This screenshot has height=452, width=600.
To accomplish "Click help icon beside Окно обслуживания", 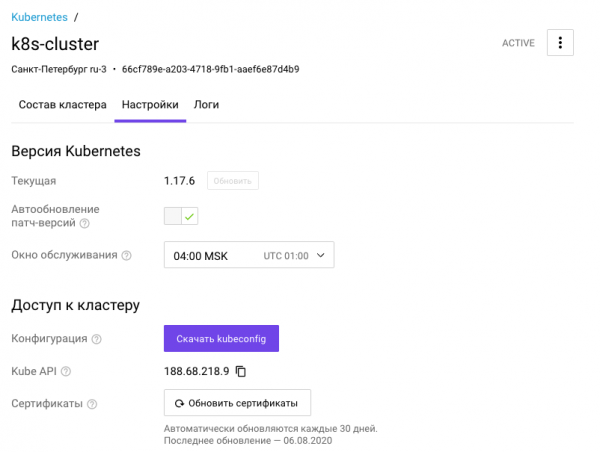I will [126, 256].
